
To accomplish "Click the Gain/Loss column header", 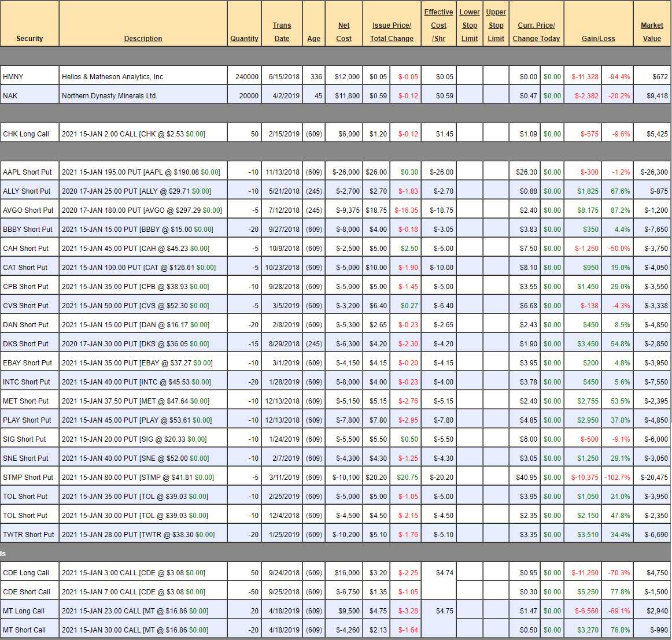I will point(598,39).
